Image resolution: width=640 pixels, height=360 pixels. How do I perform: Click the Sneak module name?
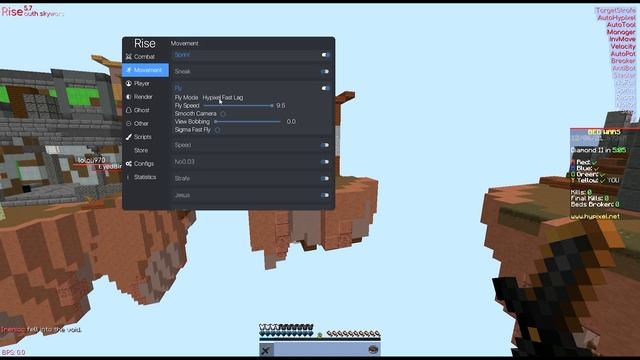pyautogui.click(x=182, y=71)
